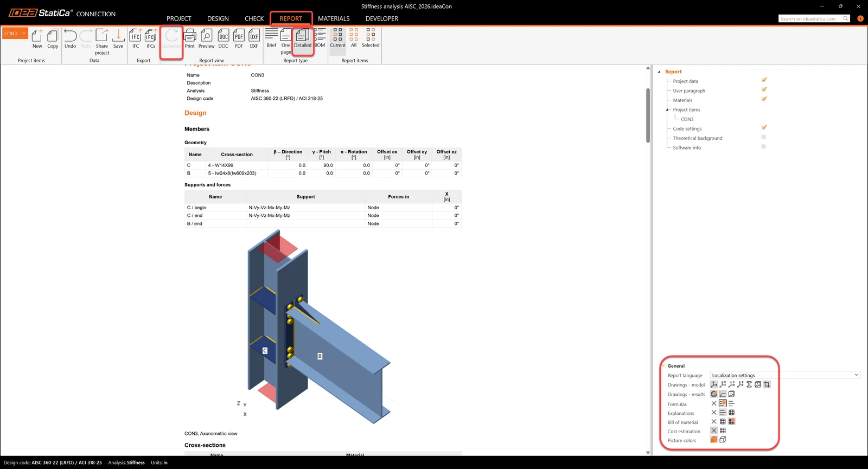Toggle the crop option in Drawings - model
Image resolution: width=868 pixels, height=469 pixels.
pos(767,384)
